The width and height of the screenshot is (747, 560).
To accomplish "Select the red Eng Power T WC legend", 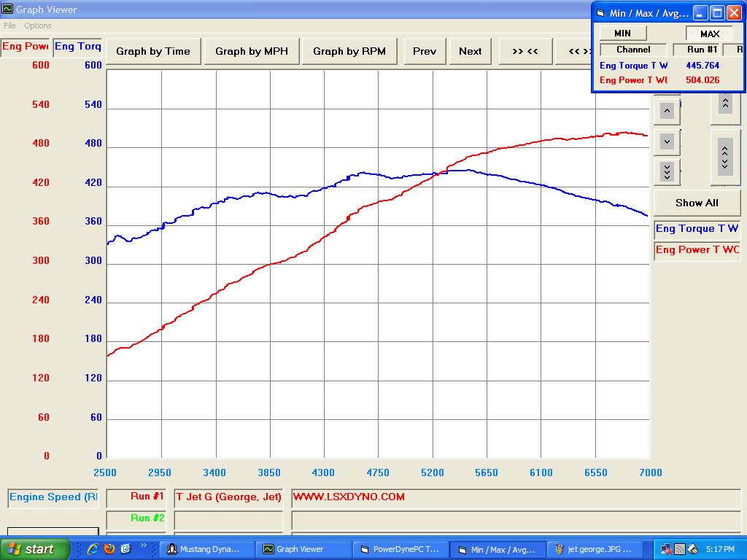I will [697, 250].
